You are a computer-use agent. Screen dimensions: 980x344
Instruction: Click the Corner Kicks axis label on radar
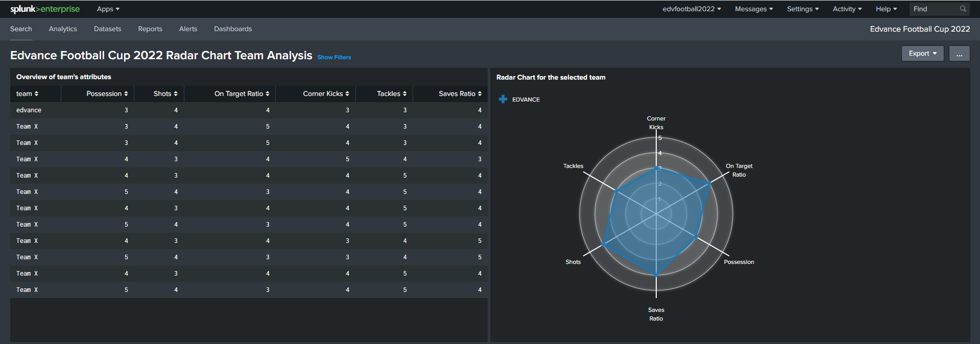pyautogui.click(x=656, y=123)
